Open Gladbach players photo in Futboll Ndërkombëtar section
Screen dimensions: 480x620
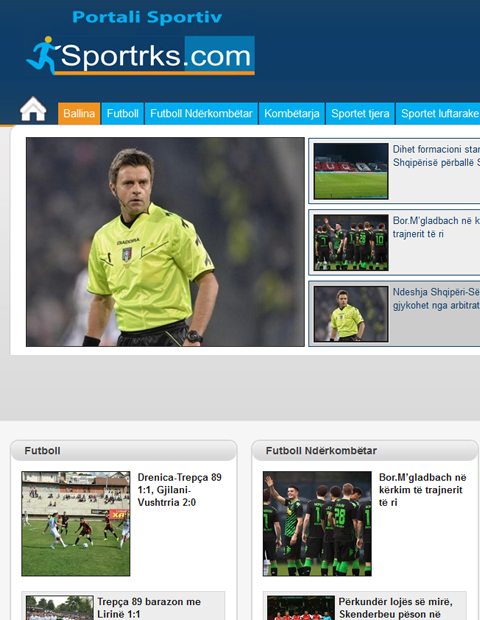pos(317,524)
